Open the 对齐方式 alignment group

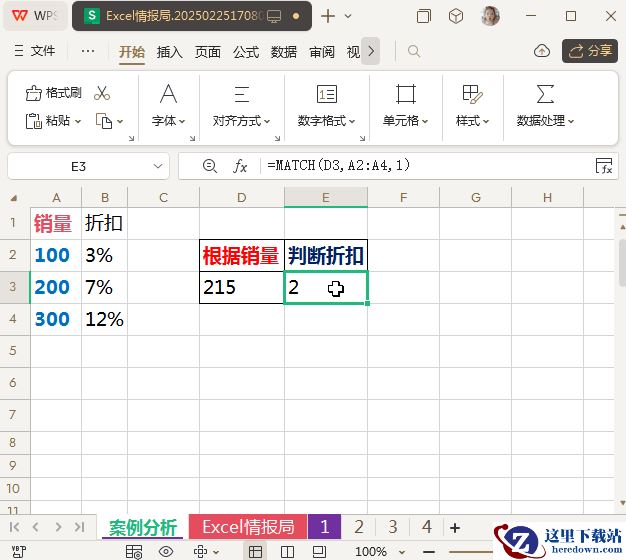pyautogui.click(x=241, y=105)
